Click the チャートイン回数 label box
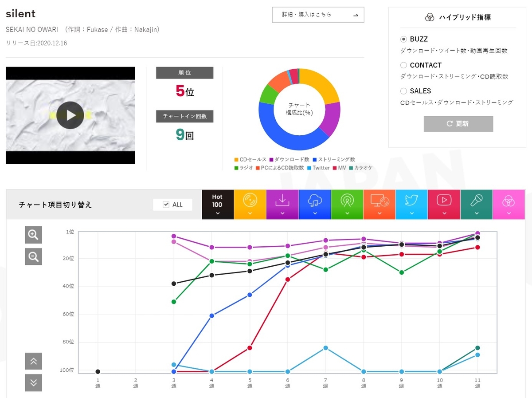The height and width of the screenshot is (398, 532). tap(185, 116)
